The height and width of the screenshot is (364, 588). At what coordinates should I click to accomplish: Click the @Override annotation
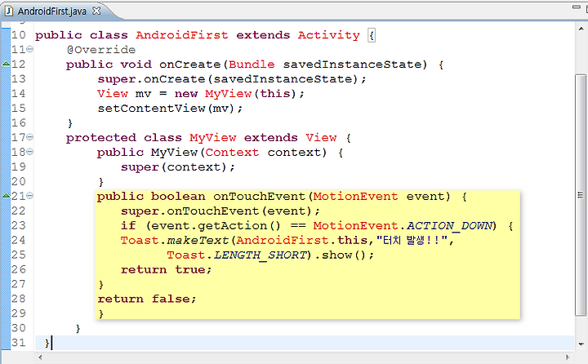(x=101, y=50)
